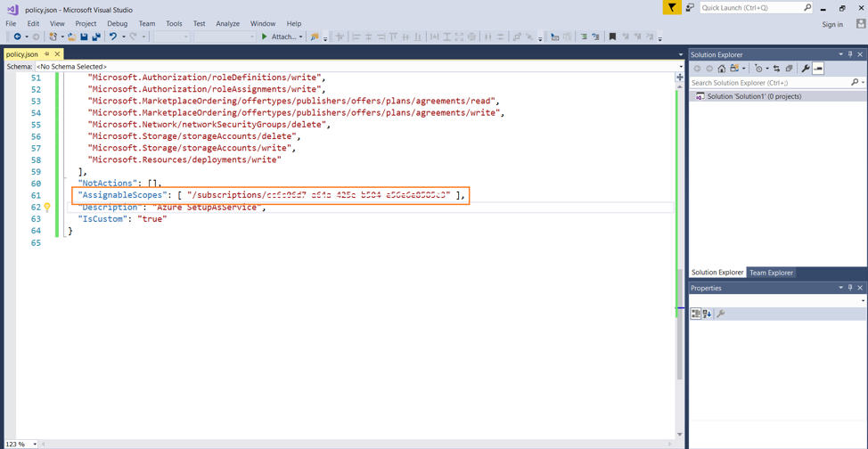Click the Home icon in Solution Explorer
This screenshot has height=449, width=868.
point(722,69)
